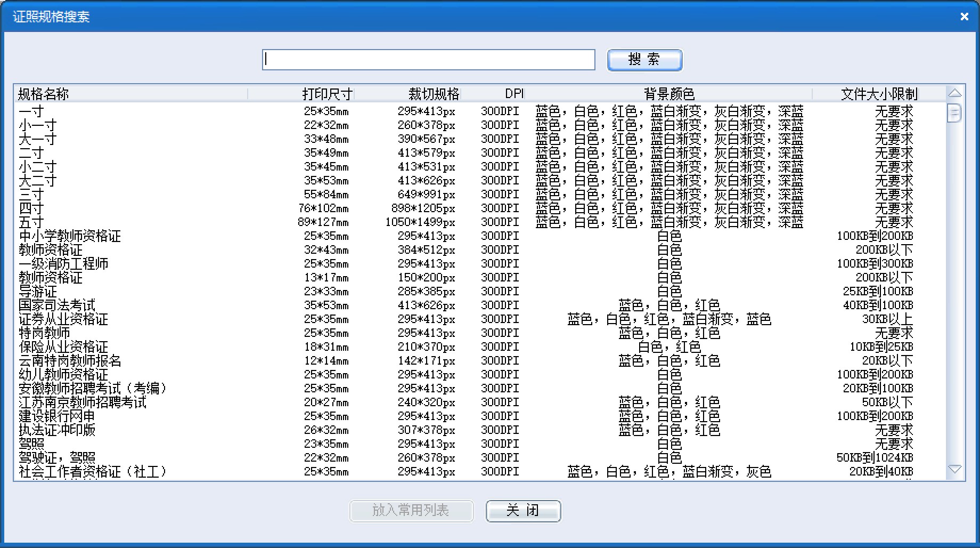The width and height of the screenshot is (980, 548).
Task: Click the 背景颜色 column header
Action: click(669, 94)
